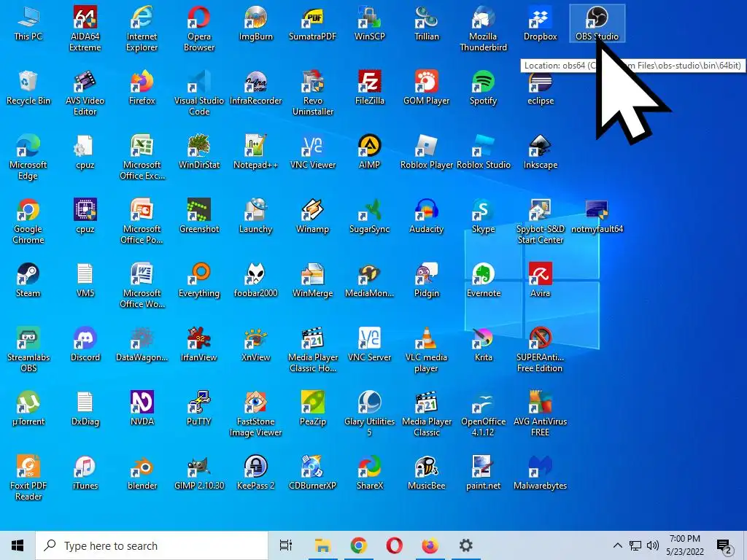The height and width of the screenshot is (560, 747).
Task: Select the Firefox desktop shortcut
Action: point(142,87)
